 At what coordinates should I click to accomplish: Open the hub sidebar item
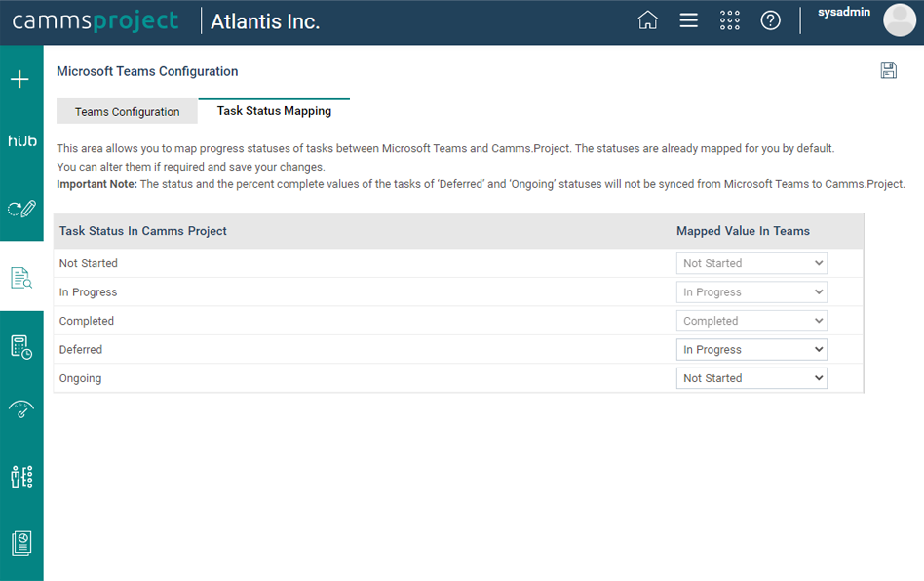point(21,140)
